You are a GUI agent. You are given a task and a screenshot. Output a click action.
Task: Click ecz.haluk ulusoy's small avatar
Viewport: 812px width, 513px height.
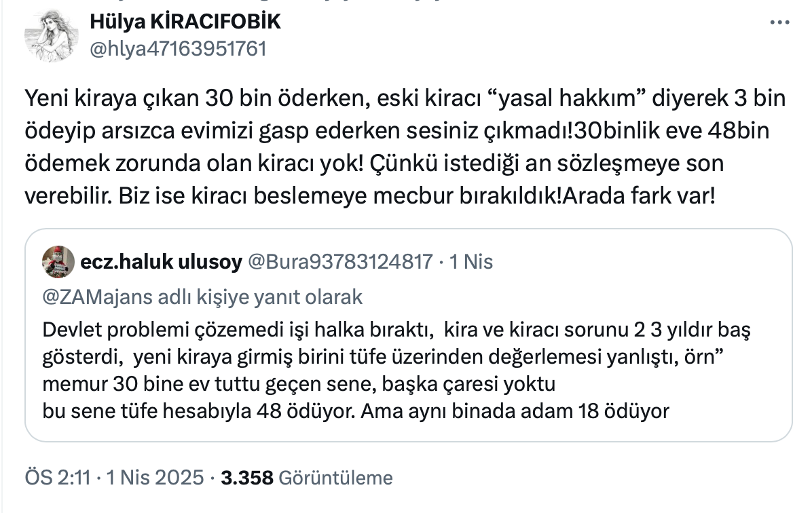pyautogui.click(x=58, y=261)
